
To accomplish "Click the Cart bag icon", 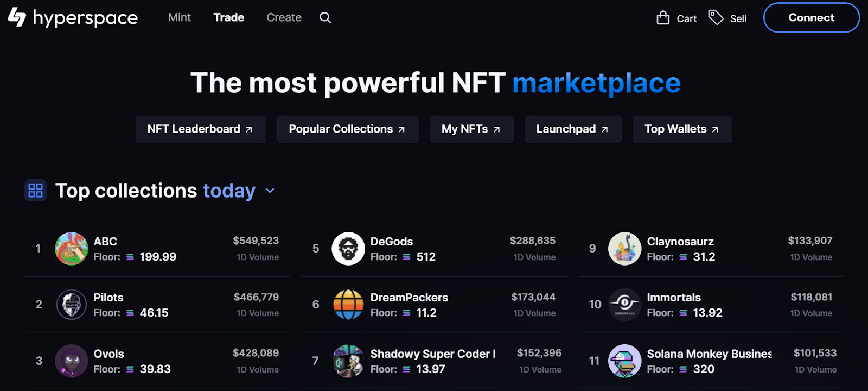I will [x=663, y=18].
